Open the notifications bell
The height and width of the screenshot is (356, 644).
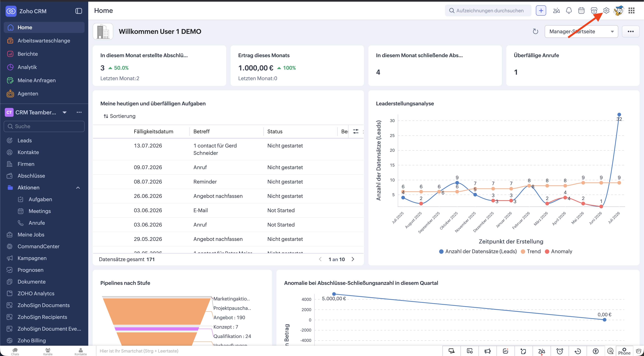pos(569,10)
